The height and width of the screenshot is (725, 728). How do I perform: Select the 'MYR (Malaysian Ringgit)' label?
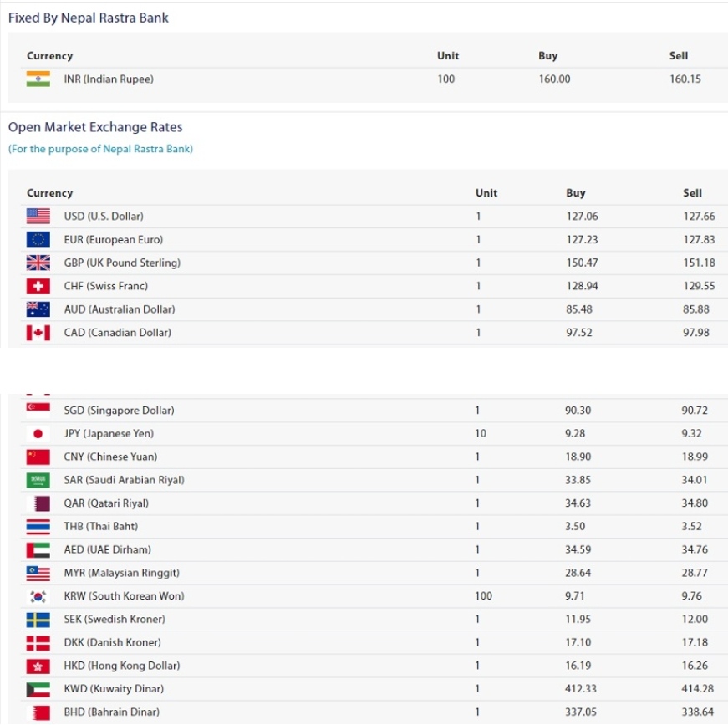[122, 573]
